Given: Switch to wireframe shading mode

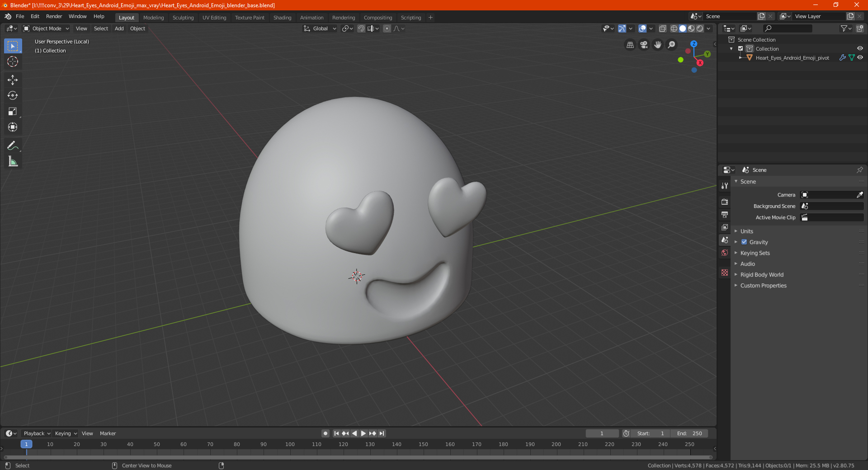Looking at the screenshot, I should tap(674, 28).
